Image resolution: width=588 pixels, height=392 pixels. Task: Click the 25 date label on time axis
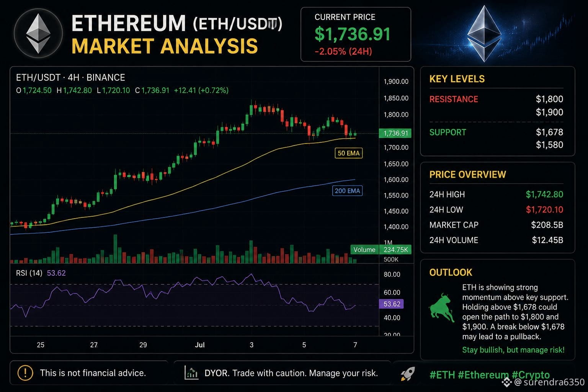click(x=41, y=345)
